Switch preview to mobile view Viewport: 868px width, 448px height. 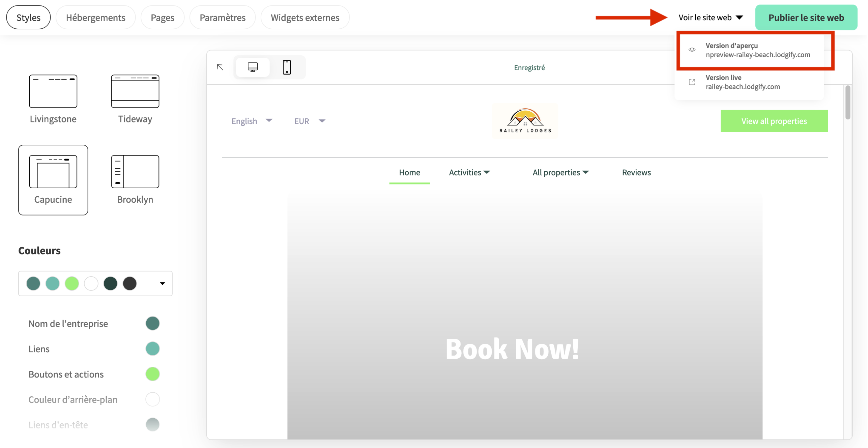pyautogui.click(x=287, y=67)
